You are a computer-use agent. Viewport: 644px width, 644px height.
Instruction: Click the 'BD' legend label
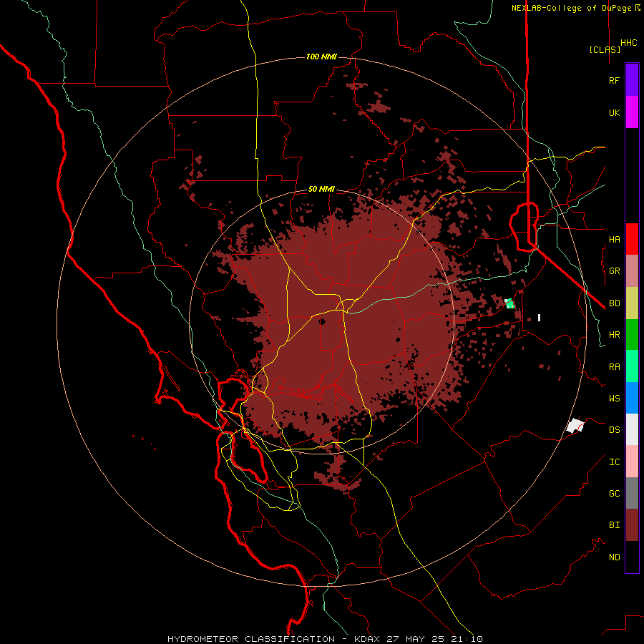tap(614, 303)
